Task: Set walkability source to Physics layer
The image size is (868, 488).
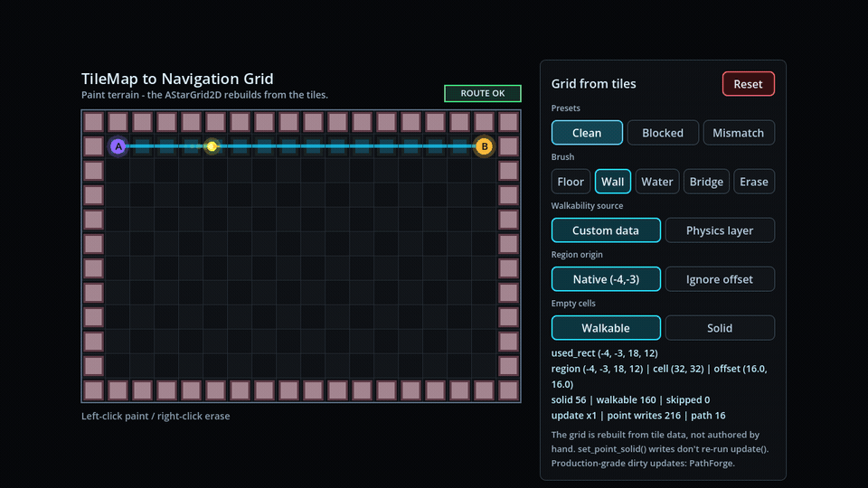Action: 720,230
